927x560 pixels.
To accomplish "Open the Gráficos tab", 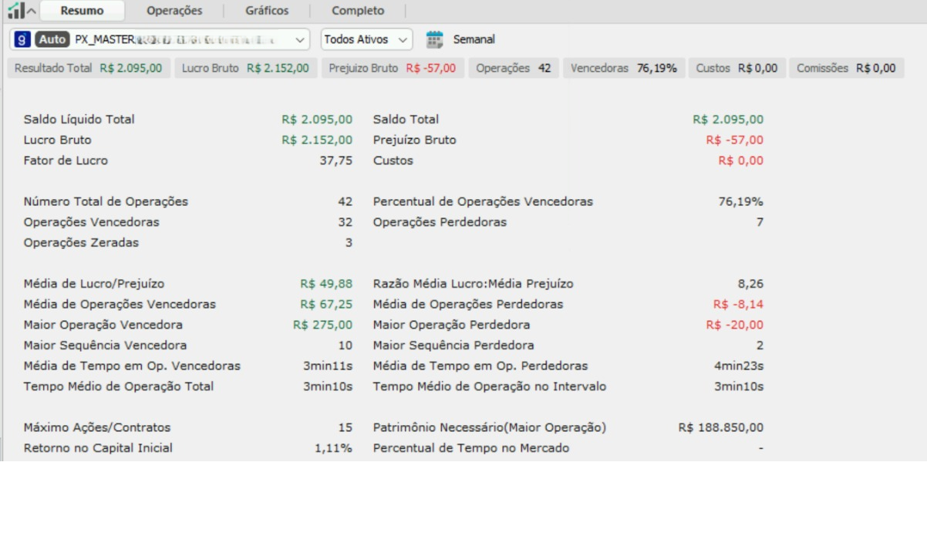I will click(x=267, y=11).
